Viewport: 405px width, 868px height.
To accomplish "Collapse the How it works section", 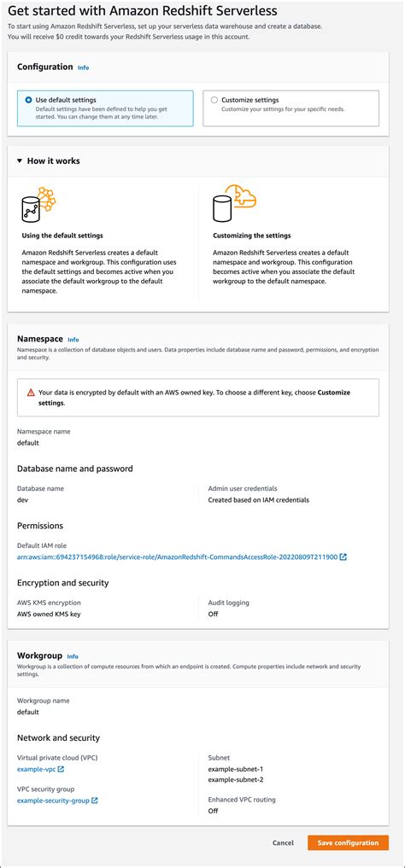I will point(20,161).
